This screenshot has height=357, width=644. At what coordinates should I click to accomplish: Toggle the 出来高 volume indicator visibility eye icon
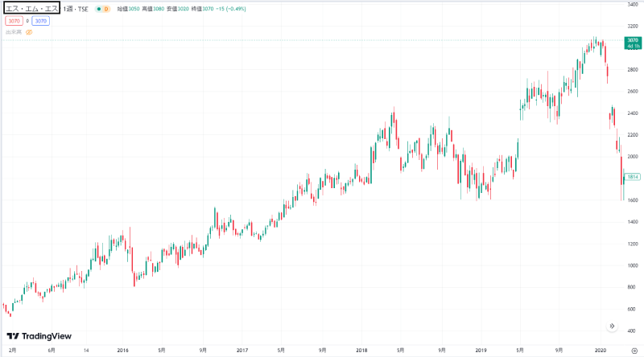pos(29,32)
